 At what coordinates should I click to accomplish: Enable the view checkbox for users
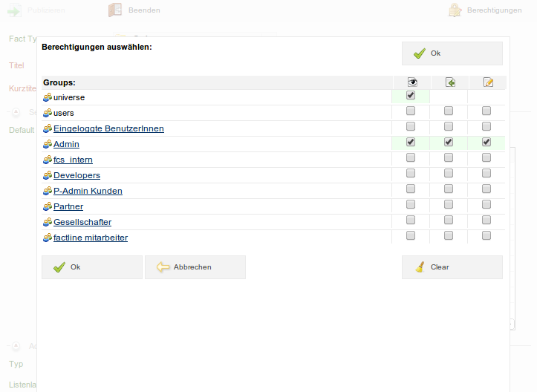[411, 111]
